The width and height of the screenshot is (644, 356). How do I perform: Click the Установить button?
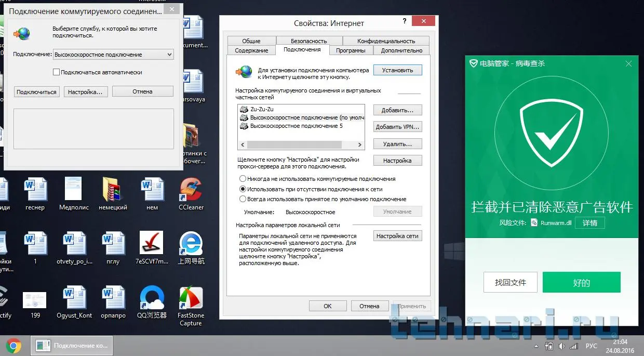(397, 70)
